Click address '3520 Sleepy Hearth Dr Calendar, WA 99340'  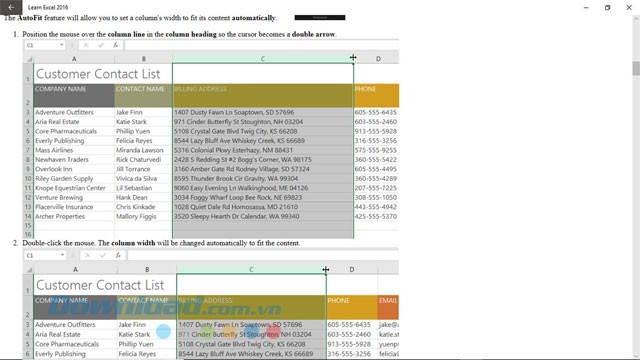point(237,216)
